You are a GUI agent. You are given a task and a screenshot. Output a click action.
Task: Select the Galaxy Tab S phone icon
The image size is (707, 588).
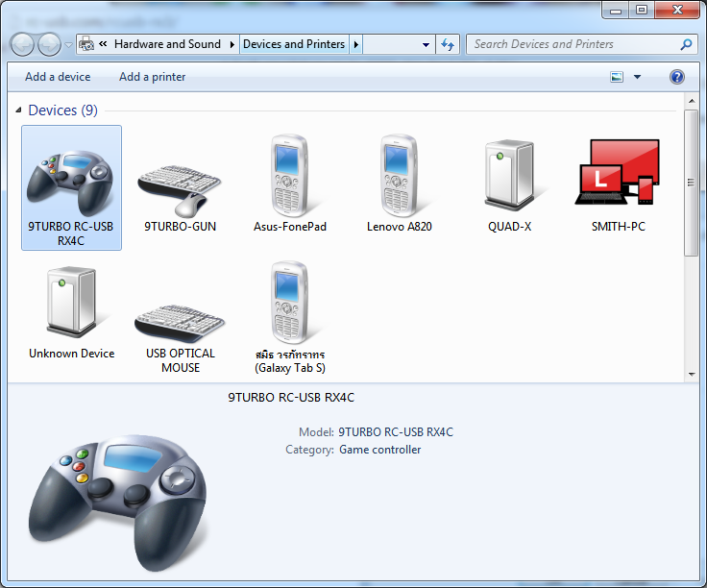[x=289, y=303]
